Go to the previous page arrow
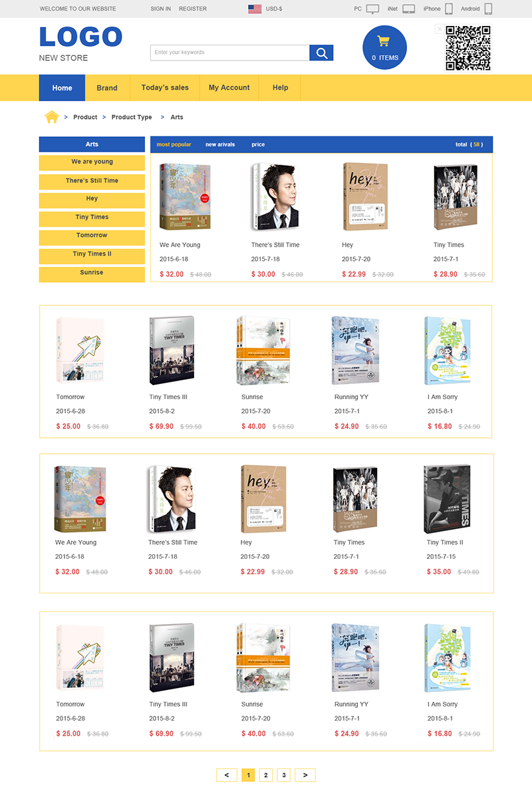532x797 pixels. click(x=227, y=774)
